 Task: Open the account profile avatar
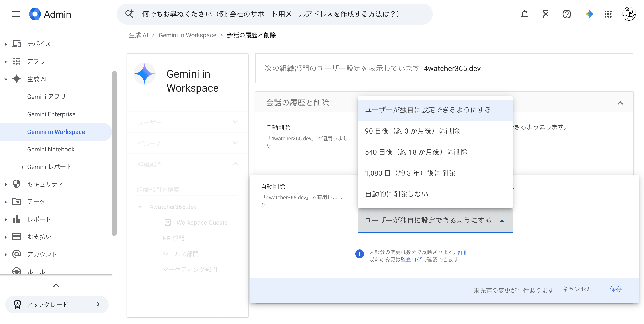[x=629, y=14]
